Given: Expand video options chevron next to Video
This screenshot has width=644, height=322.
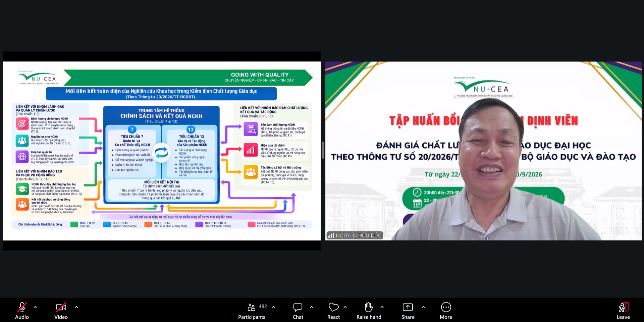Looking at the screenshot, I should coord(76,307).
